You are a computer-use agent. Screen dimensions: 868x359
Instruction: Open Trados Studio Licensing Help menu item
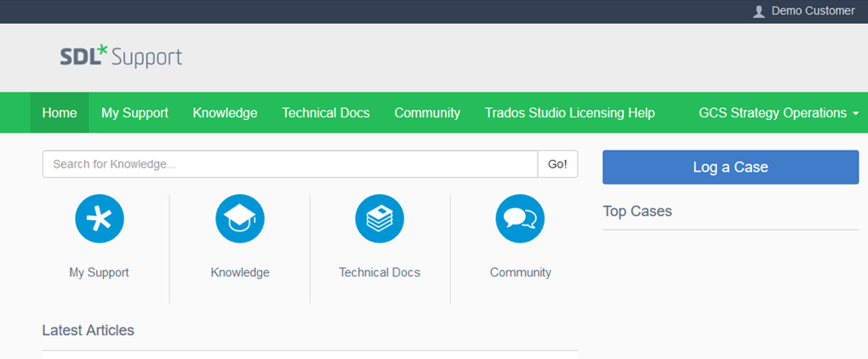point(570,113)
